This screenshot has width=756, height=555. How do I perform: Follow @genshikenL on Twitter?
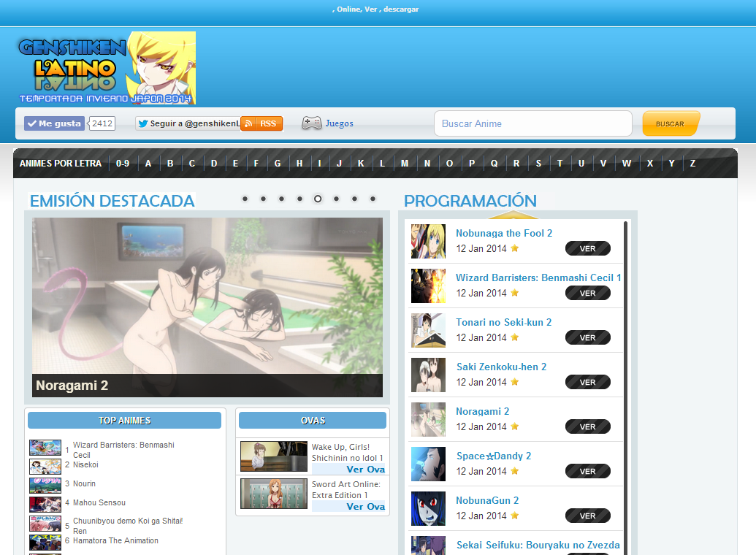(x=188, y=123)
